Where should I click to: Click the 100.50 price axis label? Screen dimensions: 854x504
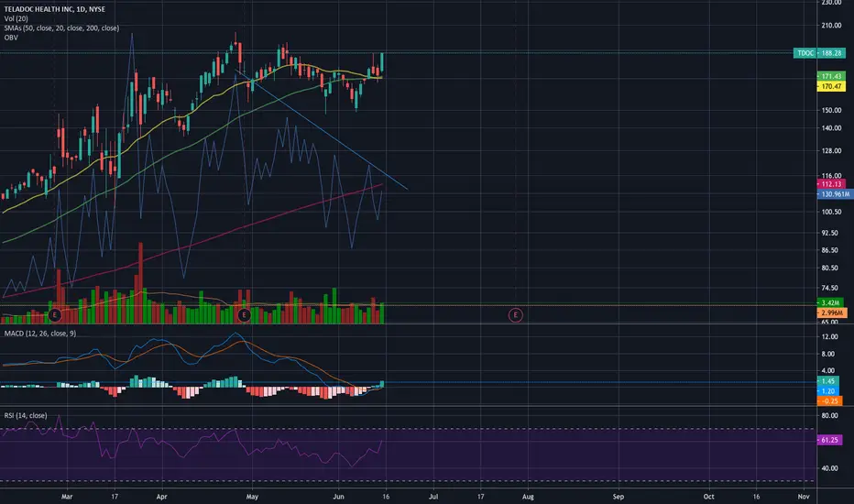tap(832, 212)
